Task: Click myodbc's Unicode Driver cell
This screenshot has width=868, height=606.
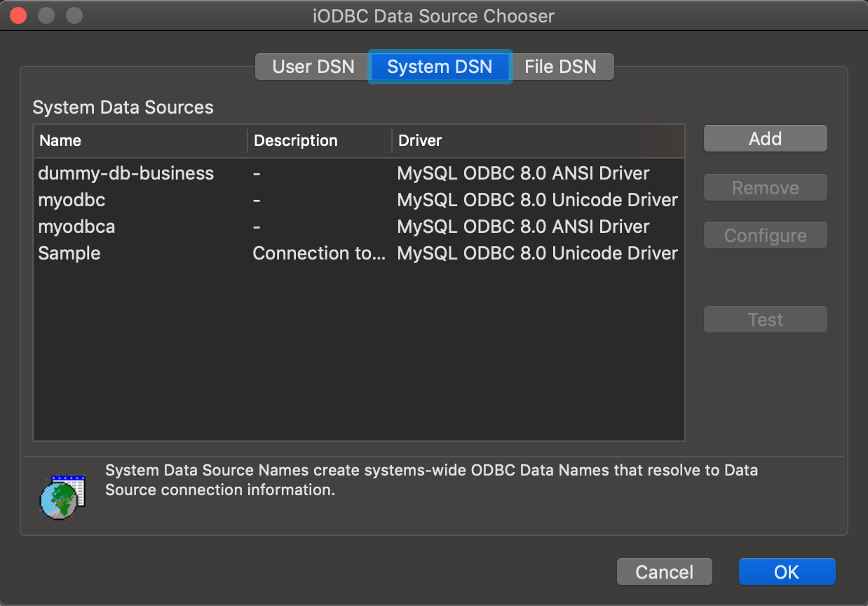Action: (x=537, y=200)
